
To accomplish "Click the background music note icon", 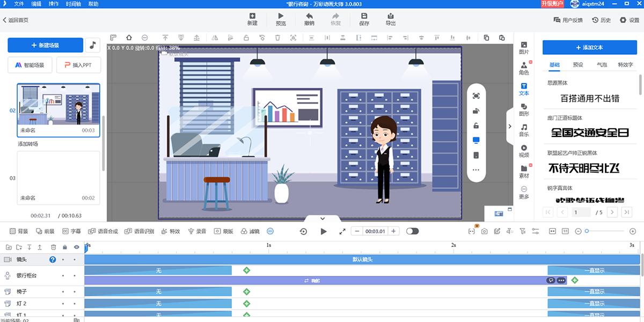I will coord(93,45).
